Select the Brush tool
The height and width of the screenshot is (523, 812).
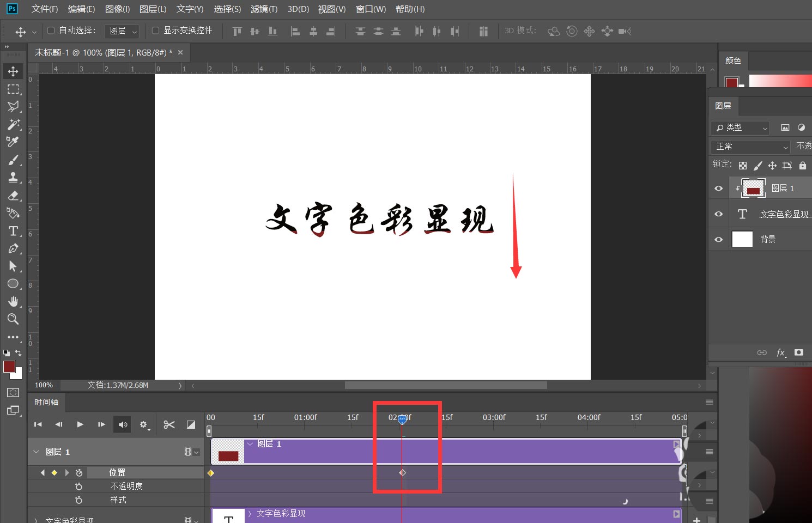coord(13,160)
